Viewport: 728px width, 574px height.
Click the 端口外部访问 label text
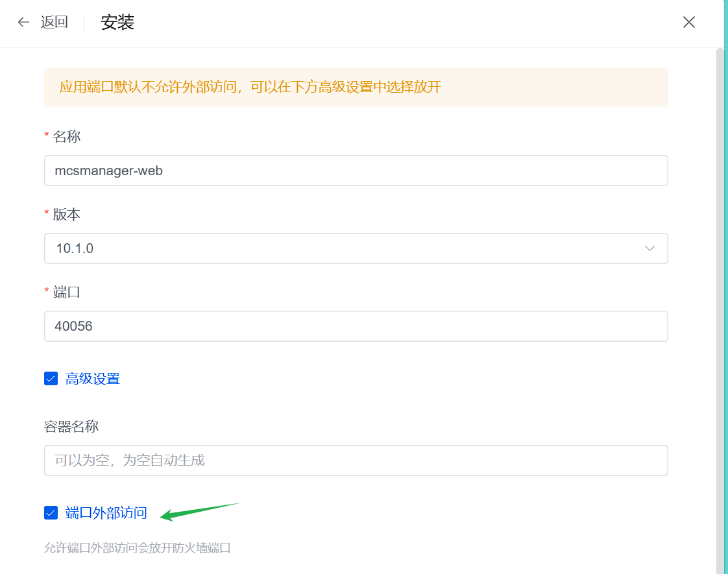106,513
